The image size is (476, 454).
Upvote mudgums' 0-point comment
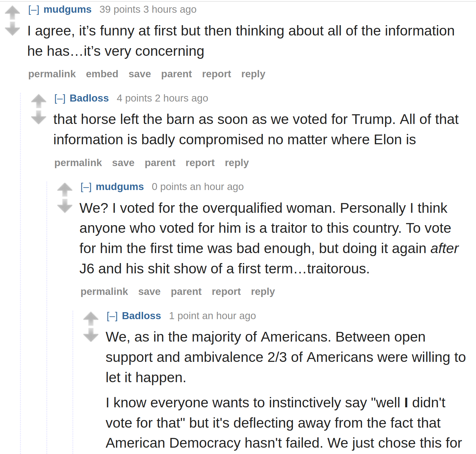(65, 190)
